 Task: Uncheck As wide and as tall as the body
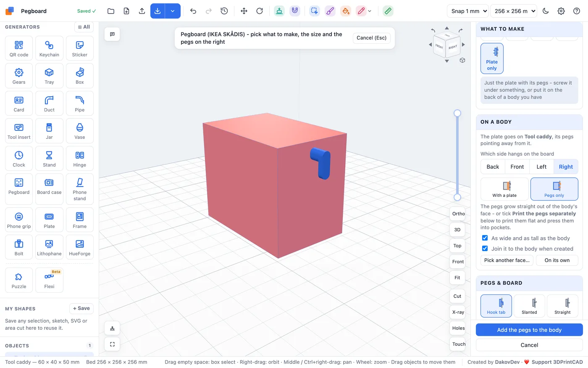point(485,238)
